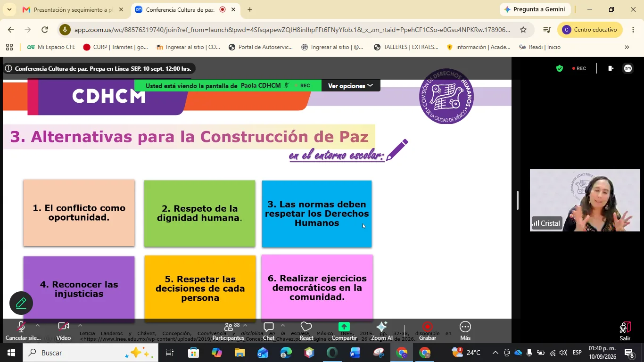Image resolution: width=644 pixels, height=362 pixels.
Task: Open Centro educativo profile button
Action: coord(590,30)
